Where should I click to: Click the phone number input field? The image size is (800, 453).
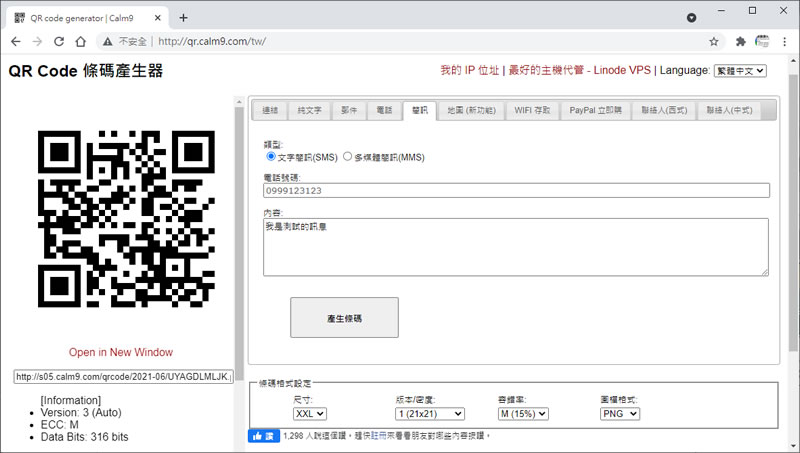pyautogui.click(x=516, y=190)
